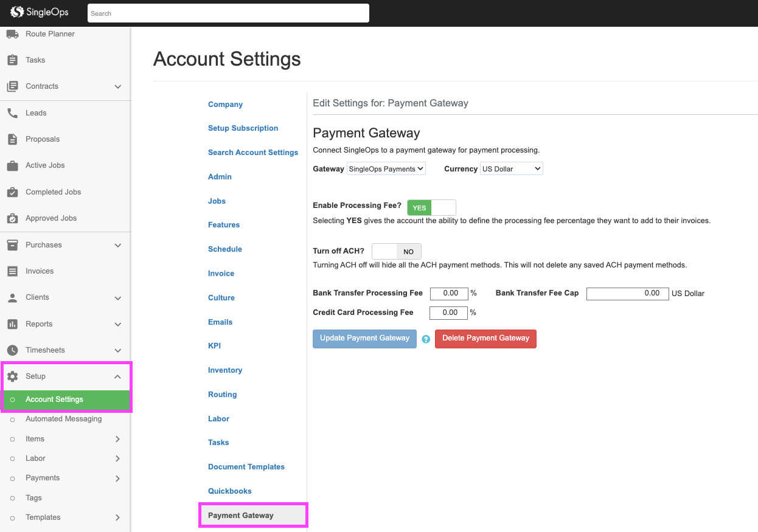Open the Gateway dropdown

click(x=386, y=169)
